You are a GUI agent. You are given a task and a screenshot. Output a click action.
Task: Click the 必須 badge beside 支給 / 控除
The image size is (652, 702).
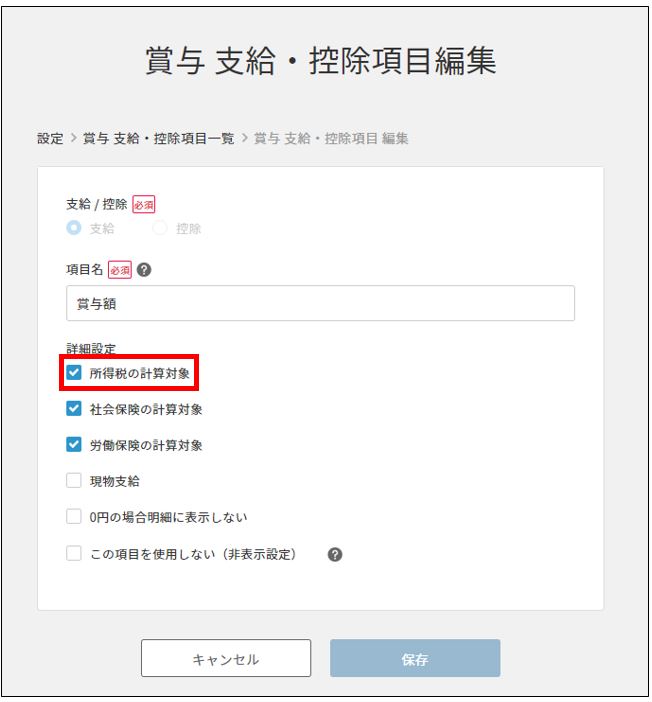[x=144, y=205]
